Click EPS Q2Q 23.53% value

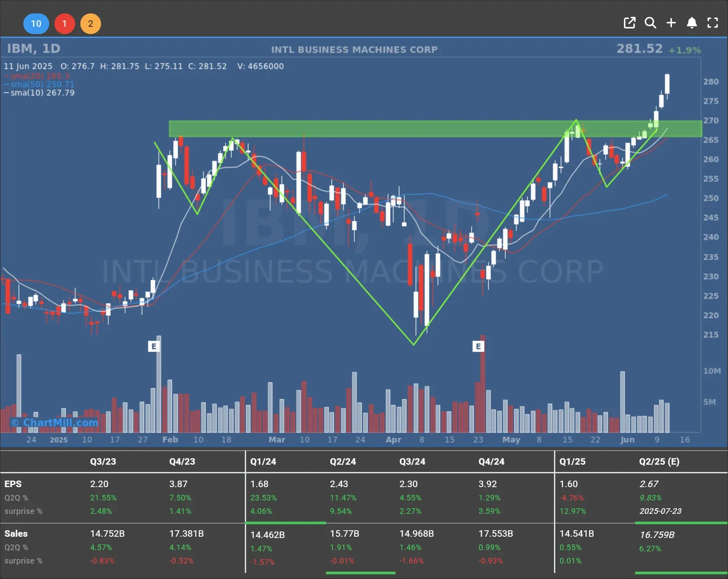point(263,498)
